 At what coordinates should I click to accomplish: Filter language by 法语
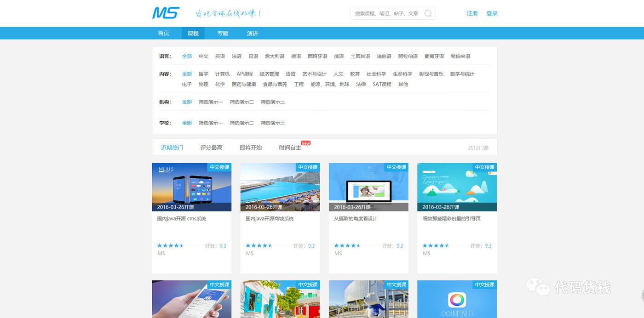[x=236, y=56]
